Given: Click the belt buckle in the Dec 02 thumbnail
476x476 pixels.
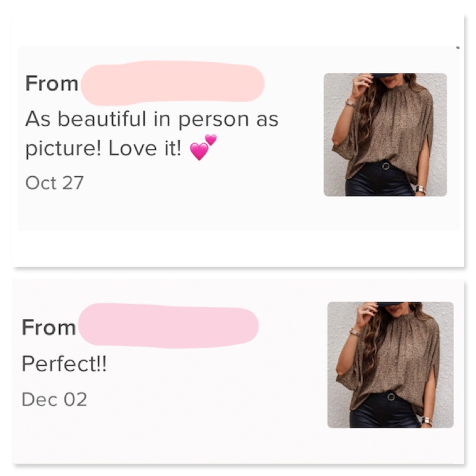Looking at the screenshot, I should click(391, 397).
